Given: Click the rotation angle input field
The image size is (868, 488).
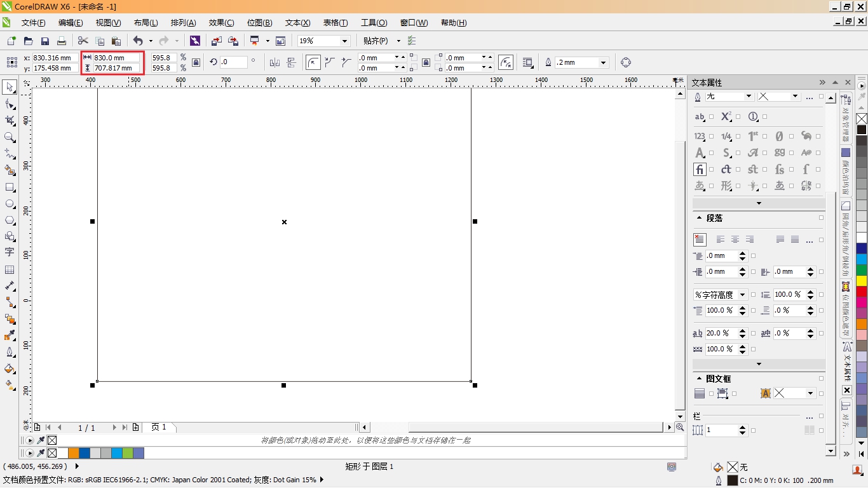Looking at the screenshot, I should pyautogui.click(x=233, y=62).
